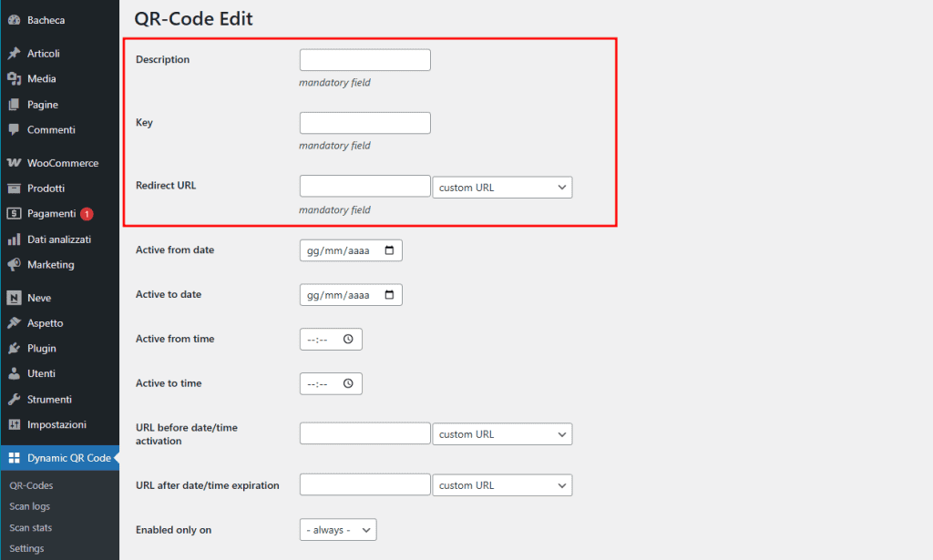933x560 pixels.
Task: Open the Commenti speech bubble icon
Action: (14, 129)
